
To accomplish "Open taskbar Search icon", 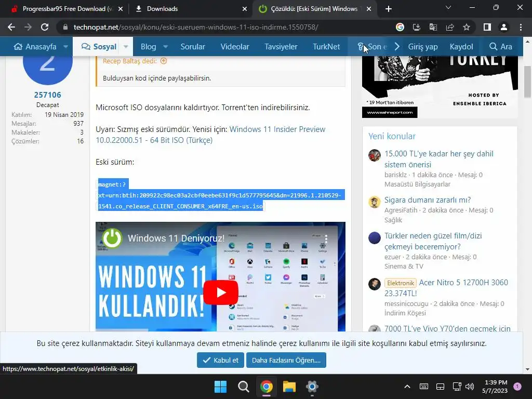I will [x=243, y=387].
